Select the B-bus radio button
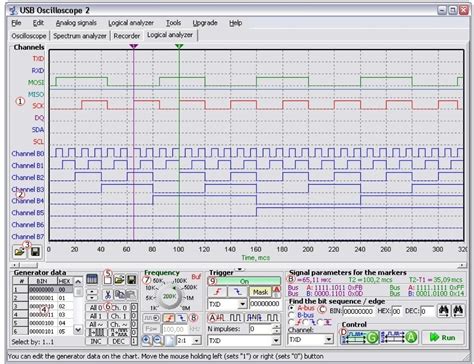Image resolution: width=474 pixels, height=364 pixels. click(292, 315)
